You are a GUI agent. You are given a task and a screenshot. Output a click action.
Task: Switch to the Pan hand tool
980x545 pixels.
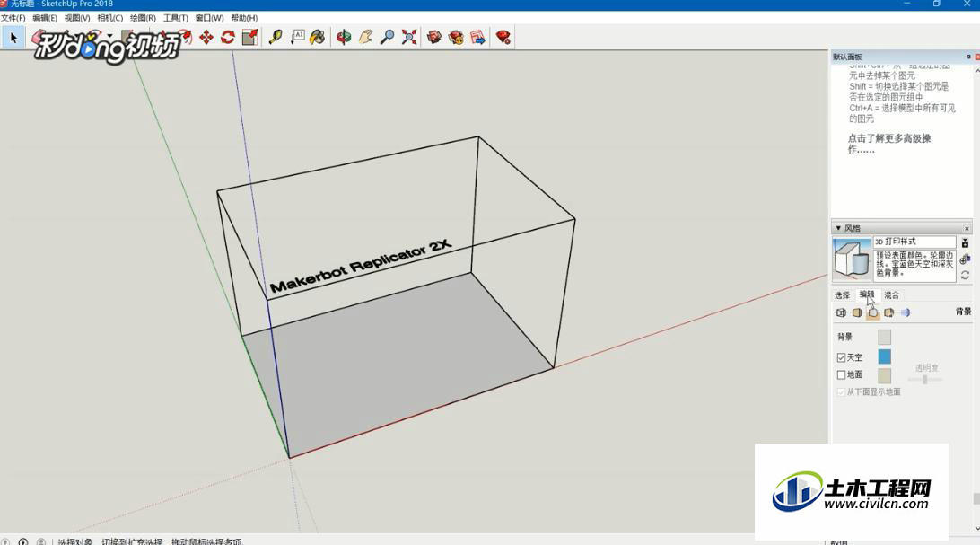click(365, 38)
